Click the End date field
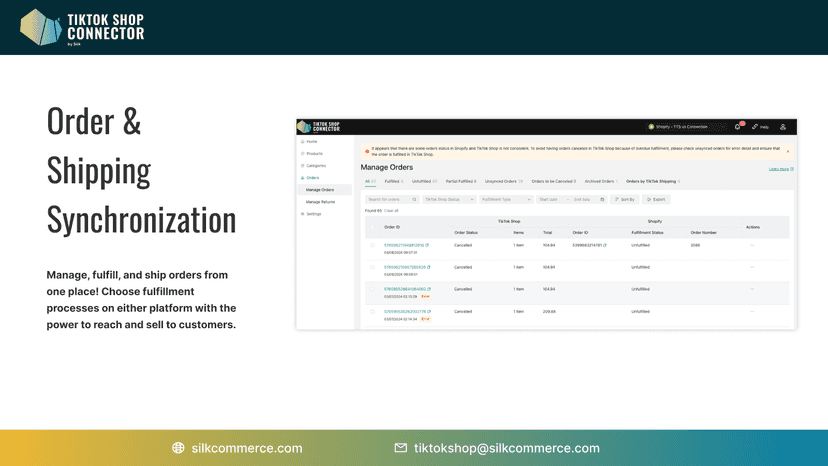828x466 pixels. (x=583, y=200)
